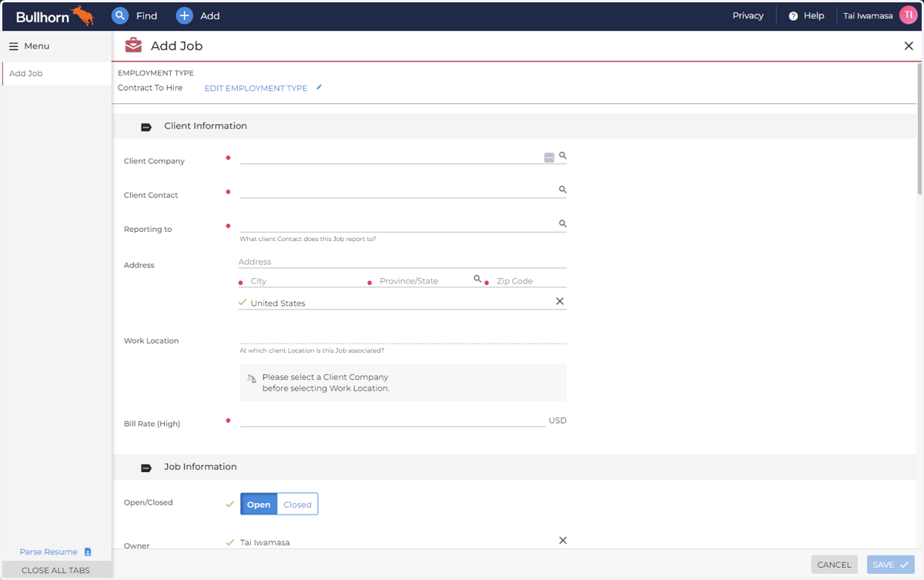Click the TI user avatar

click(909, 15)
